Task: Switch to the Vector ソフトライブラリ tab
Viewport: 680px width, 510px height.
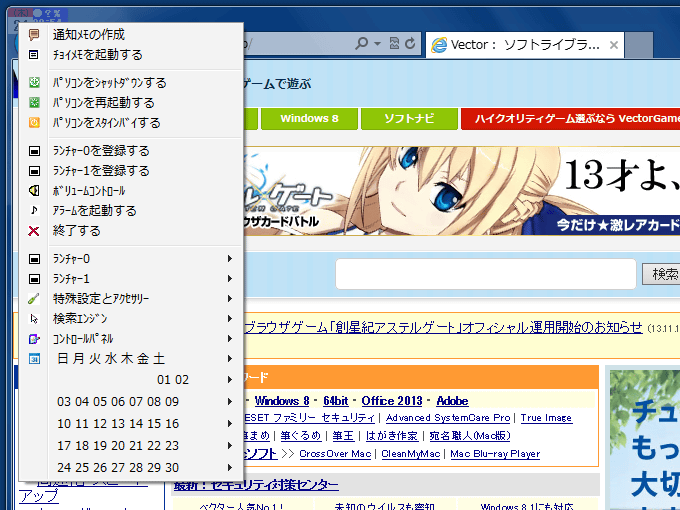Action: pos(525,45)
